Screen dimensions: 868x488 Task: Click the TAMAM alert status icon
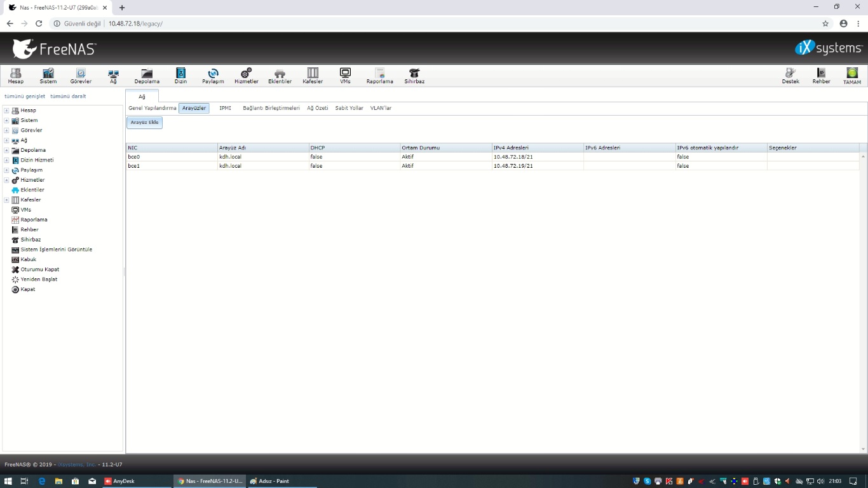click(x=851, y=76)
